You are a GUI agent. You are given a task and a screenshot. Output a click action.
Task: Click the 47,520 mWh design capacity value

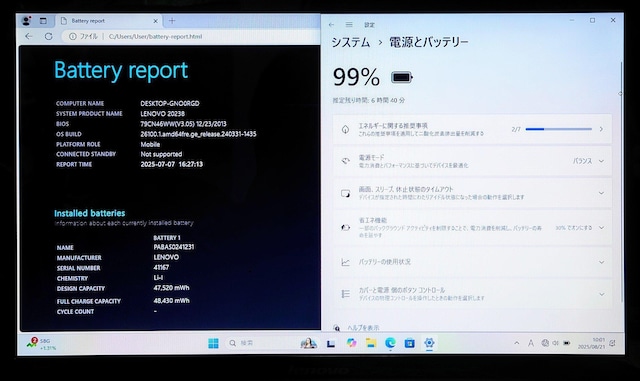[x=171, y=288]
